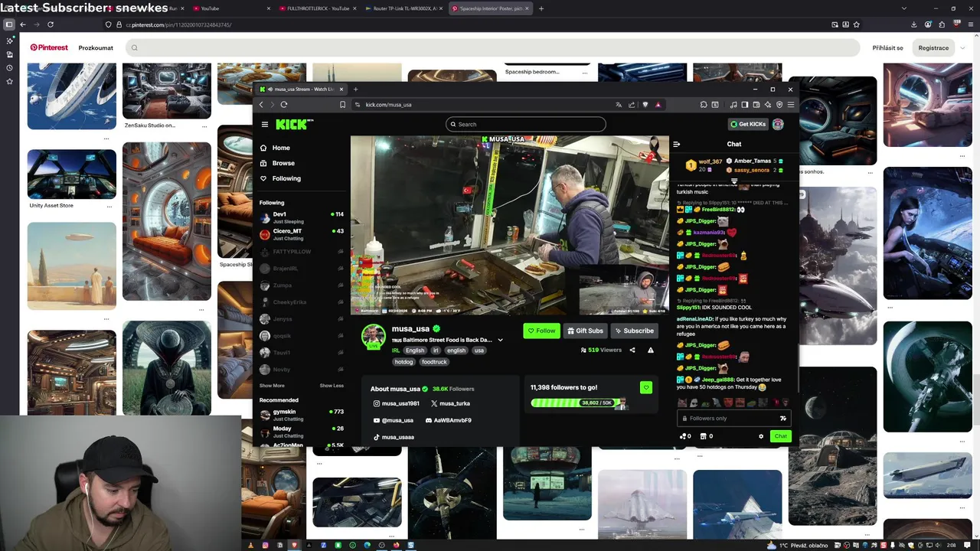Click the Gift Subs button
Viewport: 980px width, 551px height.
[585, 331]
